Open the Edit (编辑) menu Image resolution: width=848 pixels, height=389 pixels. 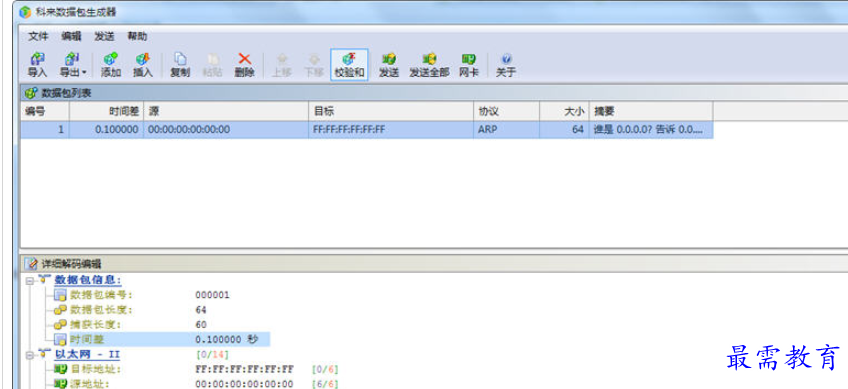tap(71, 36)
